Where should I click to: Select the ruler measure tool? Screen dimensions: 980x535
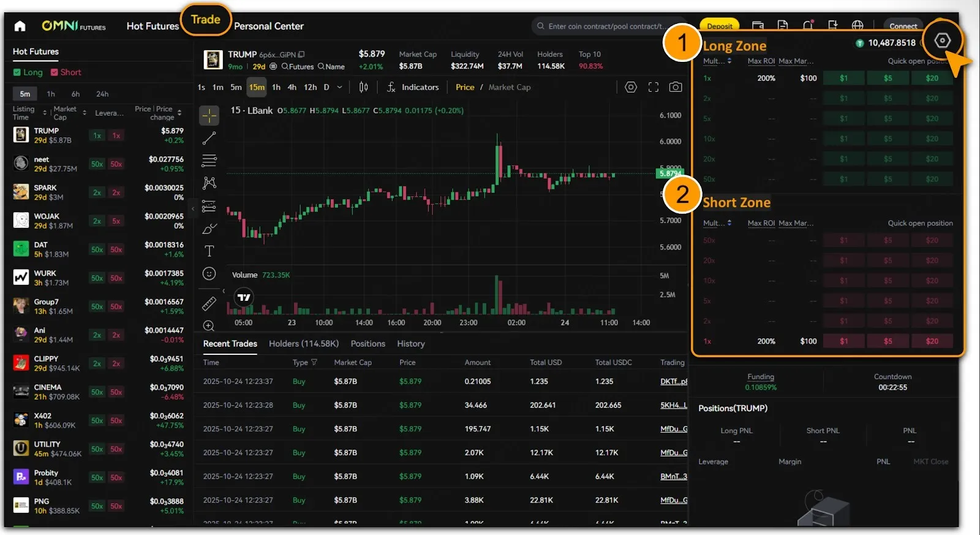(x=209, y=303)
